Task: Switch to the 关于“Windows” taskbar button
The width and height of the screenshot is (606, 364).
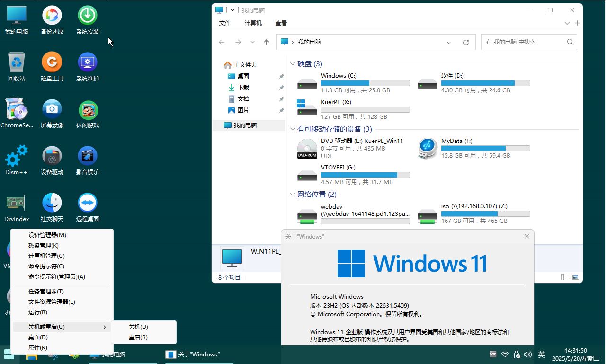Action: click(198, 354)
